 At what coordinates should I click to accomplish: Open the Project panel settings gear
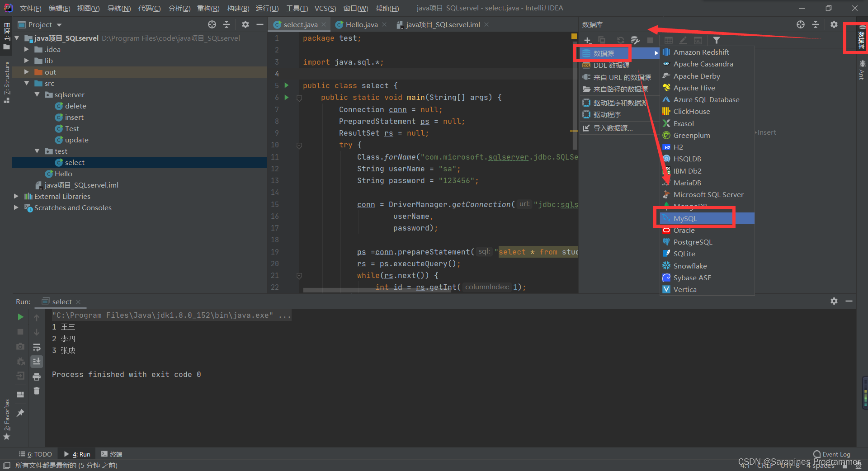[x=245, y=24]
